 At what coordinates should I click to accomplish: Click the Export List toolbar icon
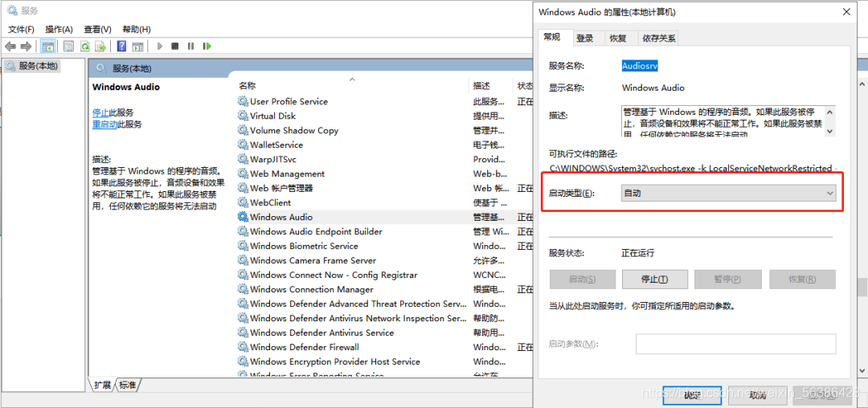(100, 47)
